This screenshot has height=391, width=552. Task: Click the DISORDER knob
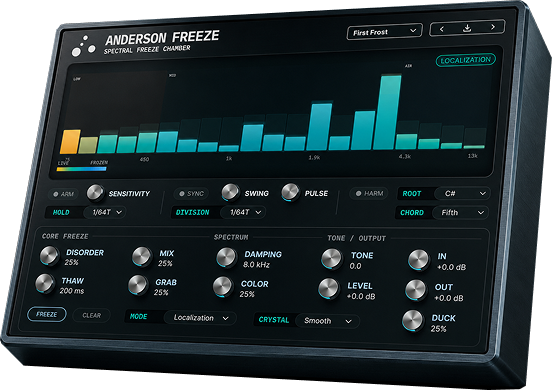(x=49, y=255)
